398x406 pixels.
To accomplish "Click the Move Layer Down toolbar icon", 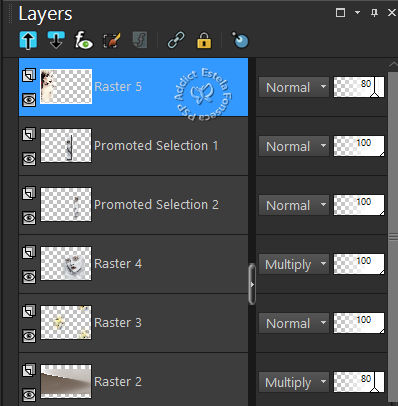I will click(56, 40).
